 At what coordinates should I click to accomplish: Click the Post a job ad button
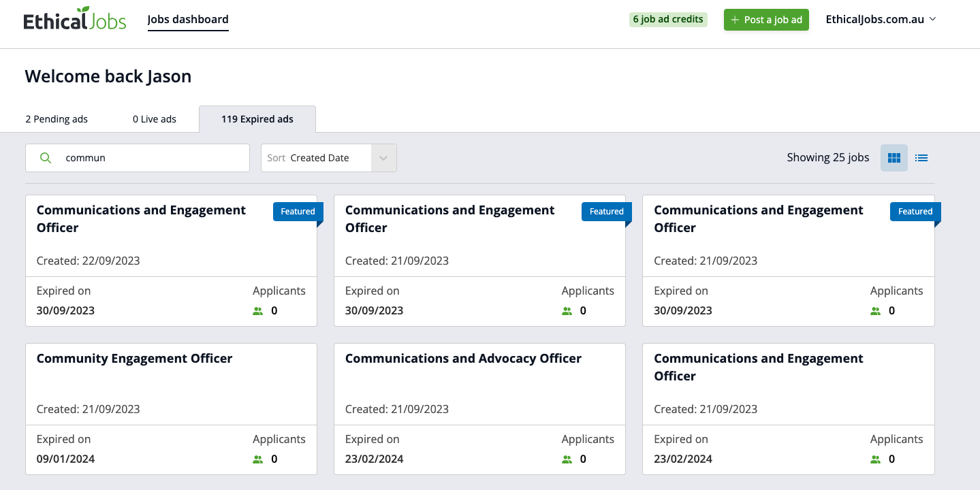(766, 20)
